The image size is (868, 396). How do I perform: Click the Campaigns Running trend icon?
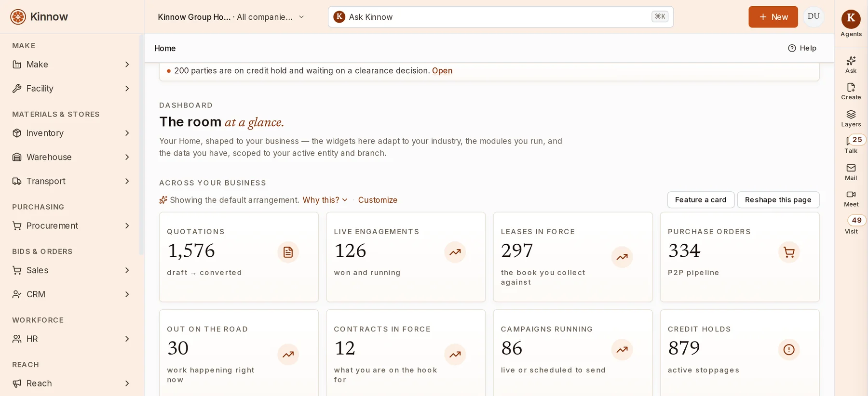[x=622, y=349]
